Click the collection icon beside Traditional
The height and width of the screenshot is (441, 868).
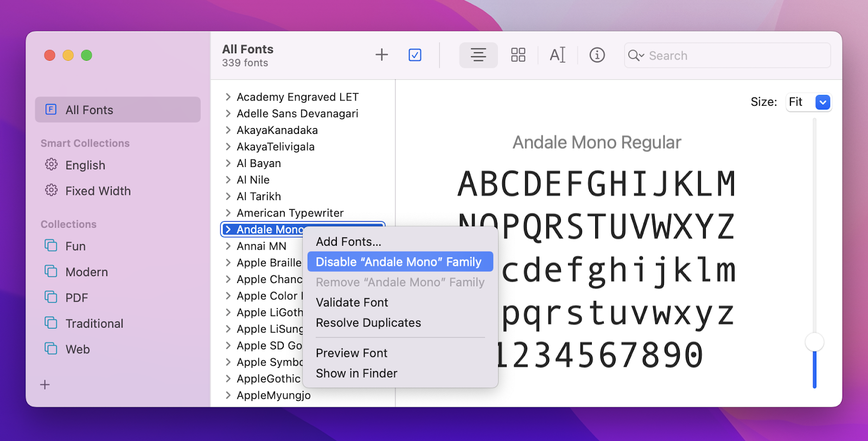coord(51,323)
